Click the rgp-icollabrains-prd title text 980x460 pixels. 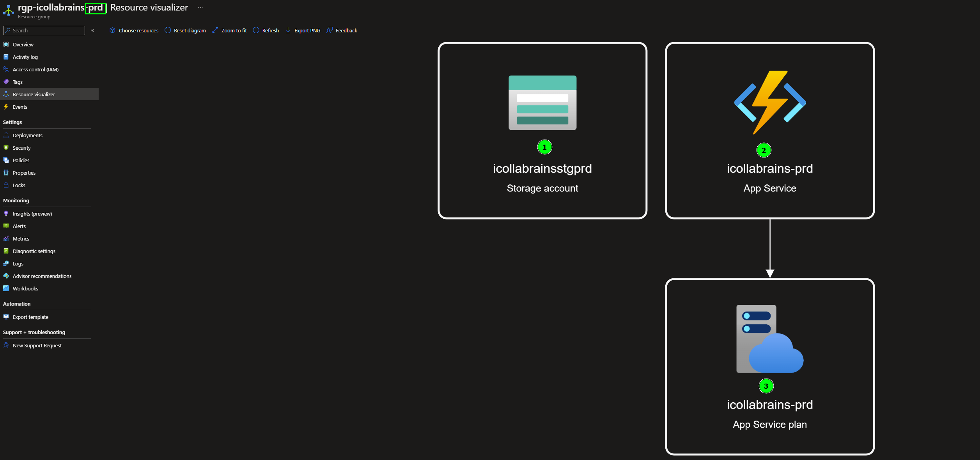[61, 7]
